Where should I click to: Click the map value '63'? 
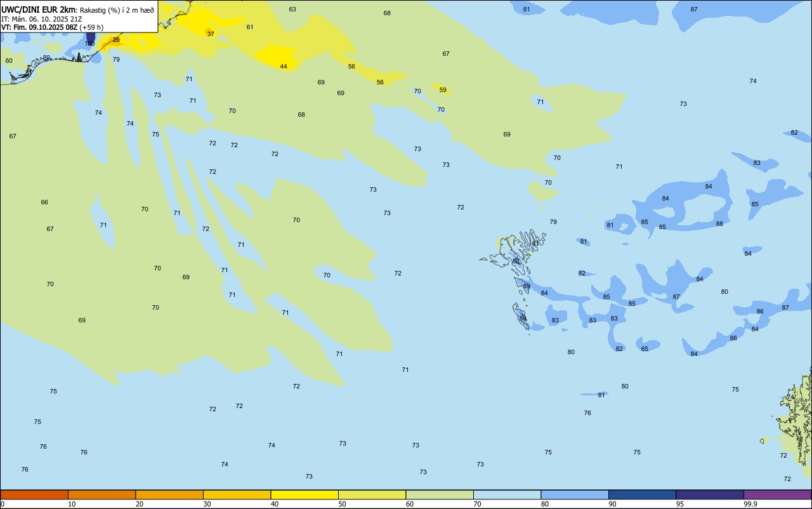click(x=292, y=10)
